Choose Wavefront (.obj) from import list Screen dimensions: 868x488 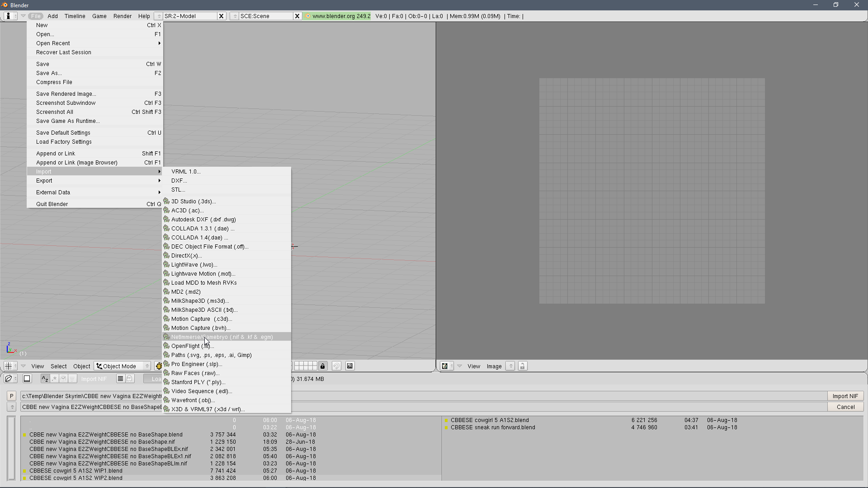pos(193,400)
